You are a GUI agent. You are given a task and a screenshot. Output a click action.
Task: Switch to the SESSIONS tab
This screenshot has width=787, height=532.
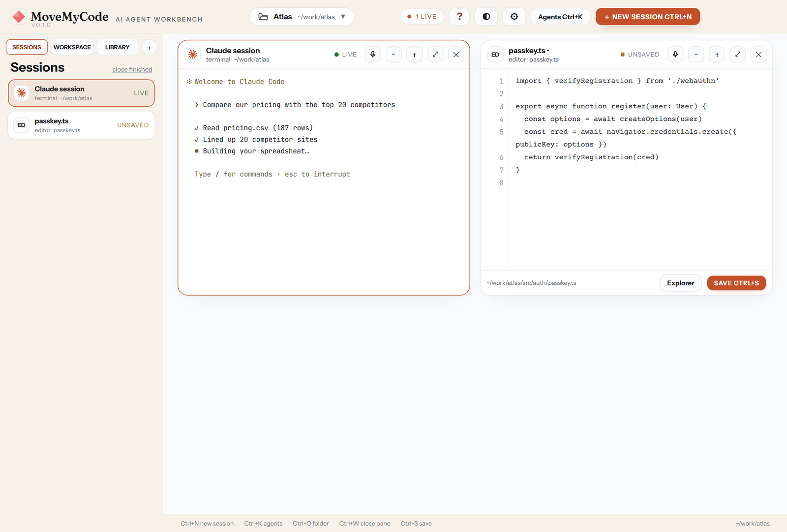click(27, 47)
